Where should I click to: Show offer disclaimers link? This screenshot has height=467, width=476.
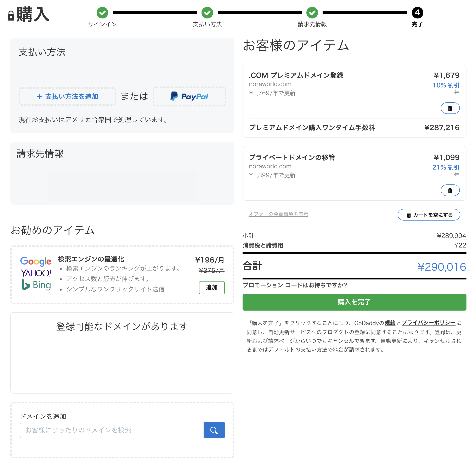click(278, 214)
